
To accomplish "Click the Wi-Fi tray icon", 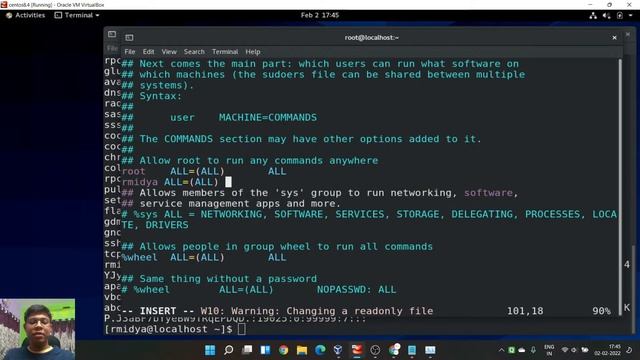I will pyautogui.click(x=565, y=350).
